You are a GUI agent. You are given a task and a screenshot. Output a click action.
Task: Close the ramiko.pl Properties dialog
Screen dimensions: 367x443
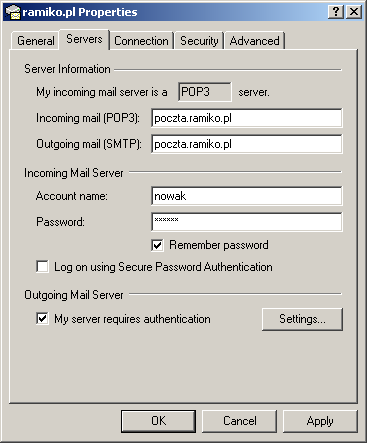(354, 12)
